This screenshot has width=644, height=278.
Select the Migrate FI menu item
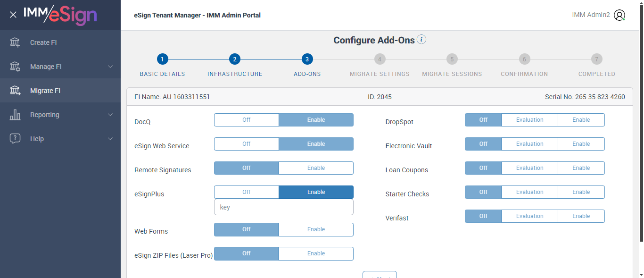[x=60, y=91]
